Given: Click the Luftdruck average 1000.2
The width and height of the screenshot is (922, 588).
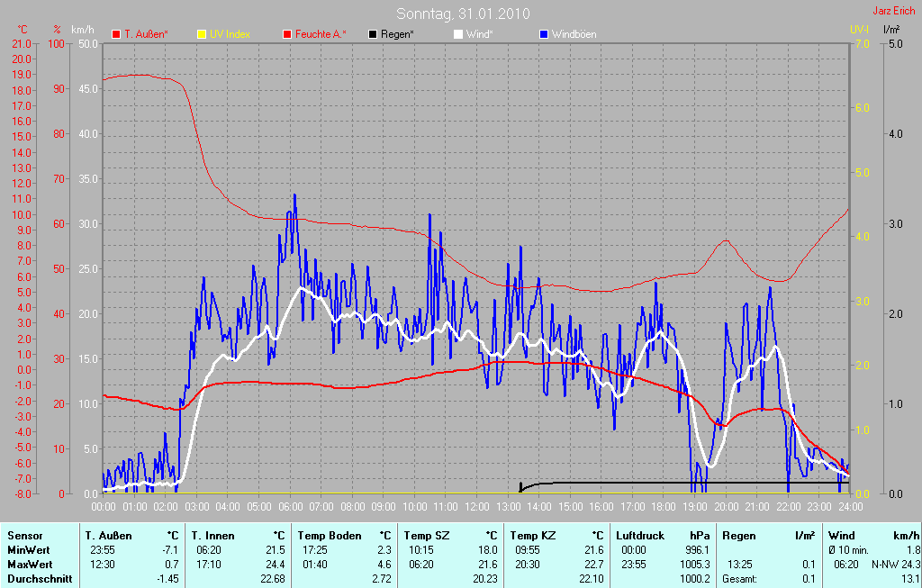Looking at the screenshot, I should 695,579.
